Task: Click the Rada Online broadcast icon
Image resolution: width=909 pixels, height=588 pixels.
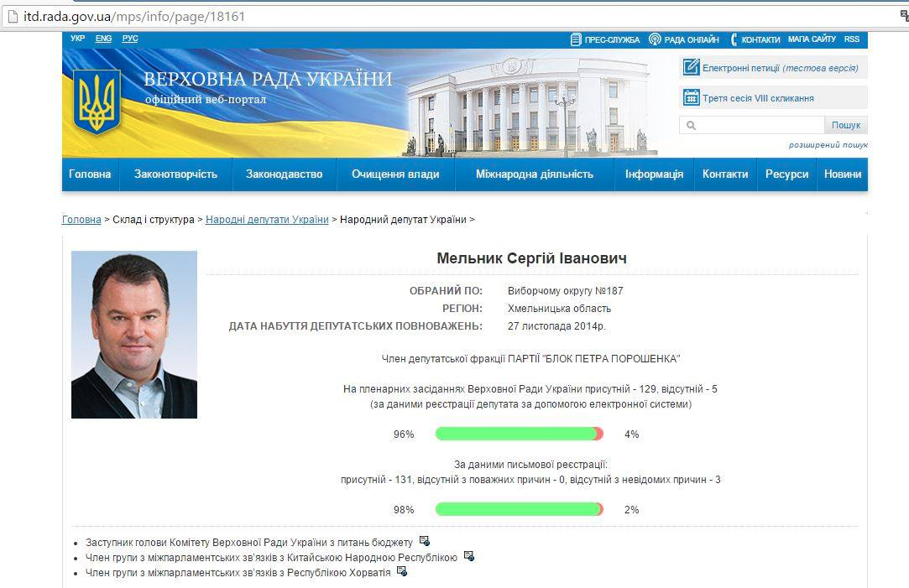Action: tap(655, 39)
